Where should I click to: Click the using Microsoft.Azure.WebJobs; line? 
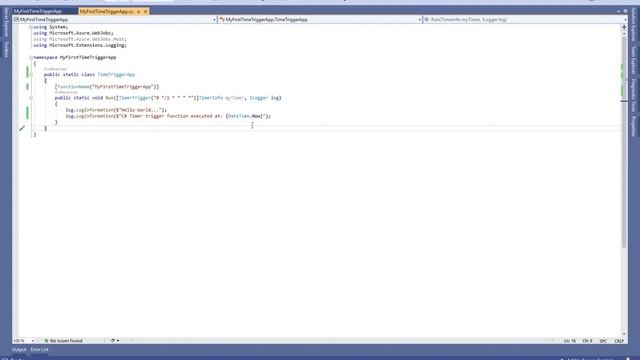click(x=73, y=33)
